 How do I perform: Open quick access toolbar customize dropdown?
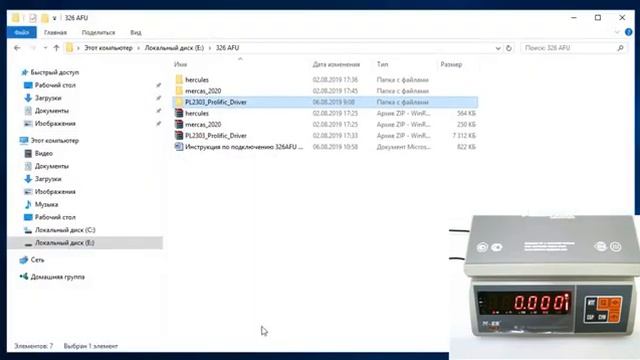[54, 18]
